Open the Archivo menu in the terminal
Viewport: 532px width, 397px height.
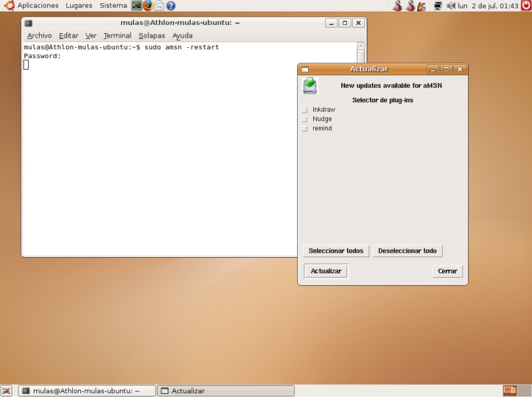click(x=40, y=36)
